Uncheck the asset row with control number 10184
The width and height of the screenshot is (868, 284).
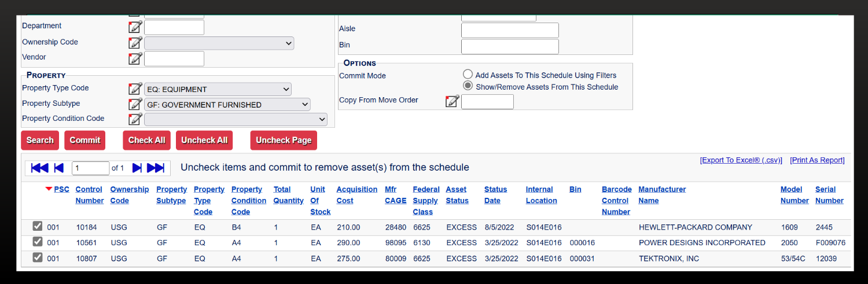click(x=38, y=226)
